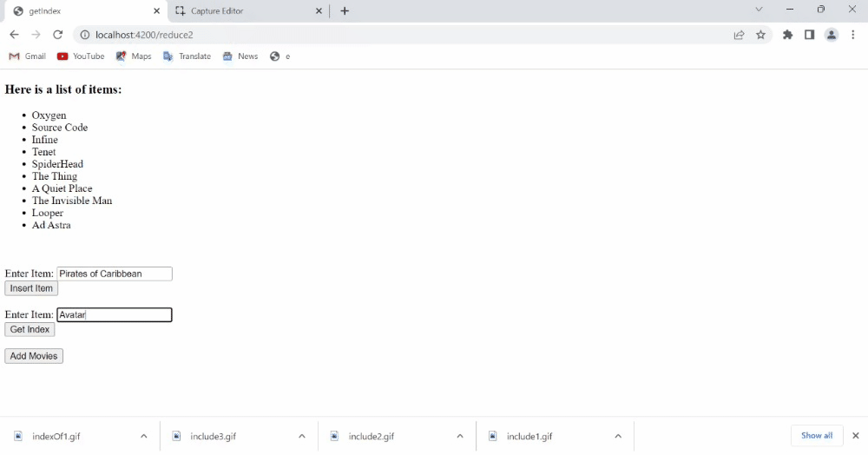Open the Translate bookmark
The height and width of the screenshot is (455, 868).
(187, 56)
